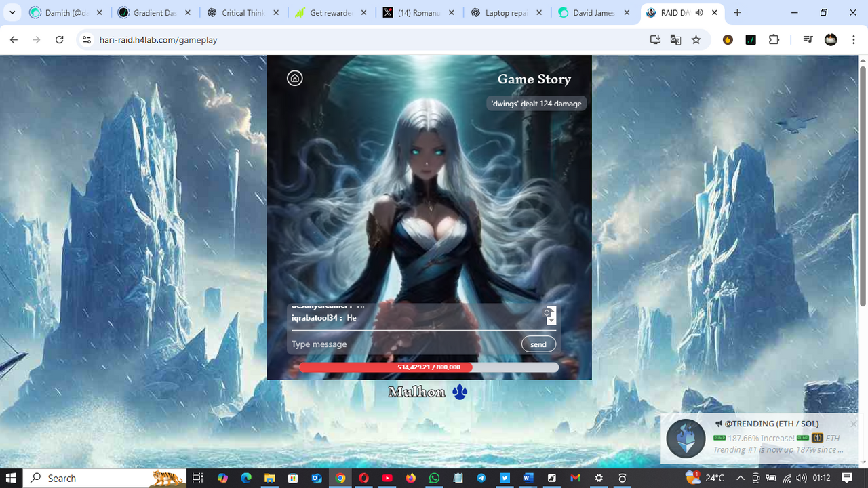The width and height of the screenshot is (868, 488).
Task: Open a new browser tab
Action: click(737, 12)
